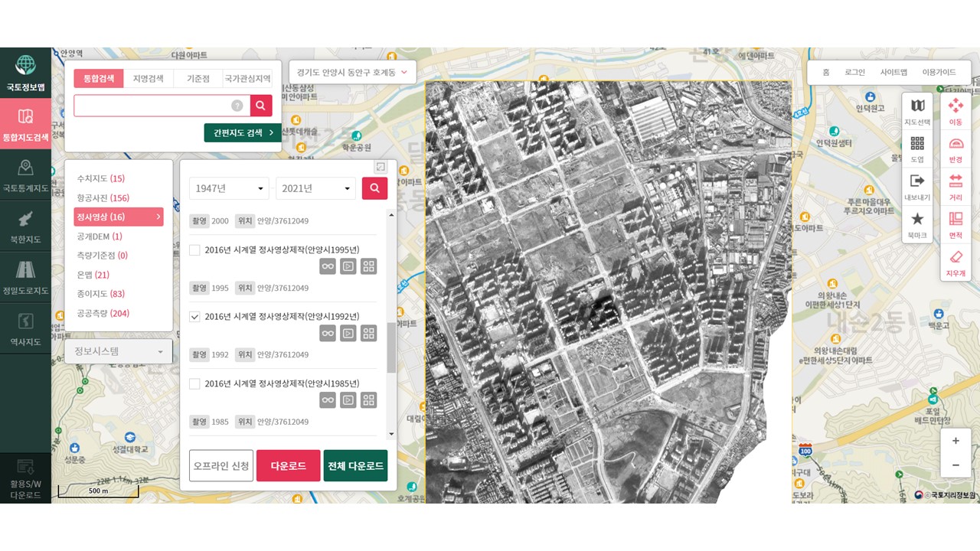Open the 사이트맵 link in top bar
Image resolution: width=980 pixels, height=551 pixels.
tap(893, 72)
